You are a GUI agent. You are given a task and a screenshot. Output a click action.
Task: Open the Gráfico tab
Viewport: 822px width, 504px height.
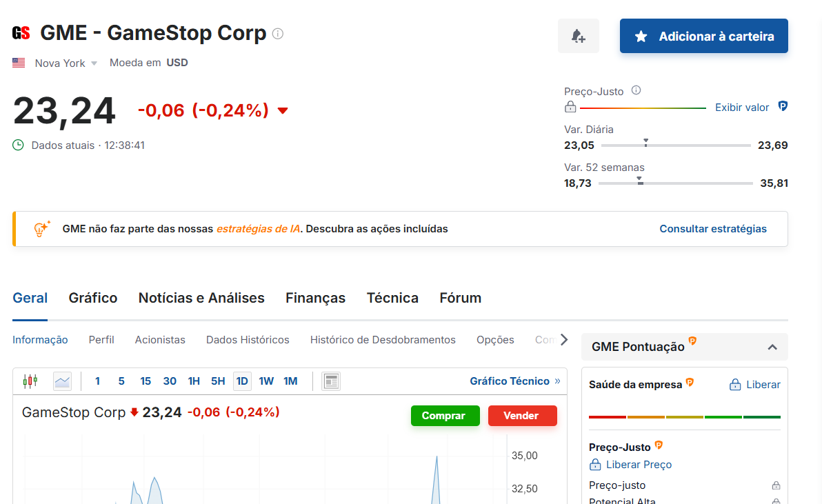click(93, 298)
